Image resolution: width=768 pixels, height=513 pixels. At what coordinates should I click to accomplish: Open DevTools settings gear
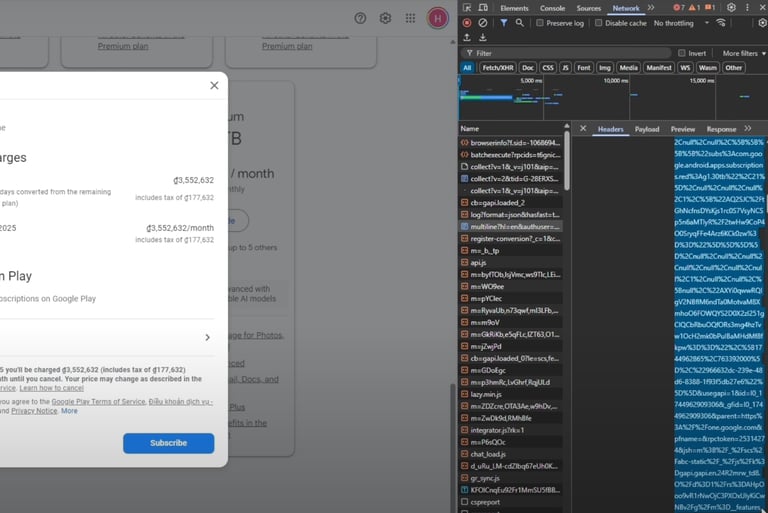[x=731, y=8]
